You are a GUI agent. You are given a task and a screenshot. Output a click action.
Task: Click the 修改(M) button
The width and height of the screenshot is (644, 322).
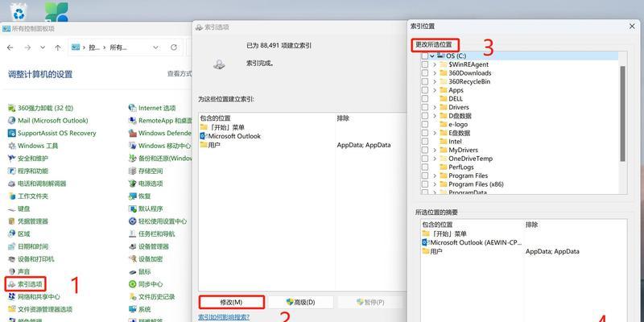click(x=232, y=302)
